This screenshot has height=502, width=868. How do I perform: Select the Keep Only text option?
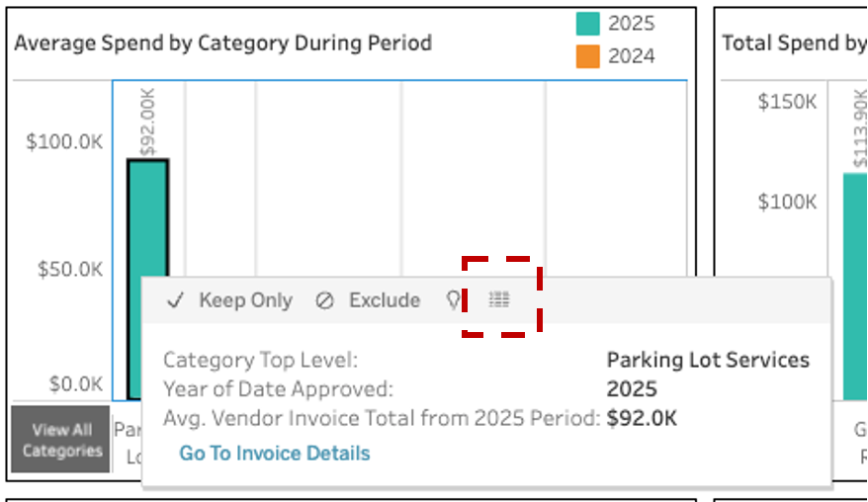pos(246,300)
